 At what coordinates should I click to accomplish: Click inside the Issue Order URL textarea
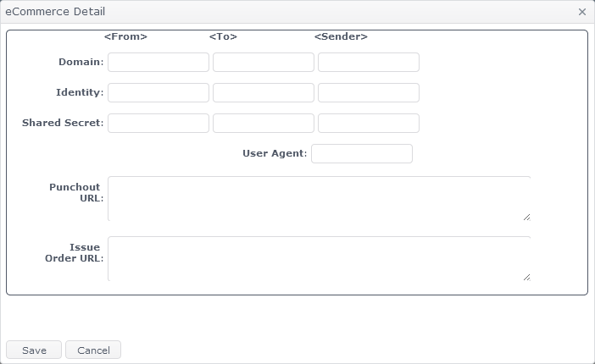click(318, 258)
